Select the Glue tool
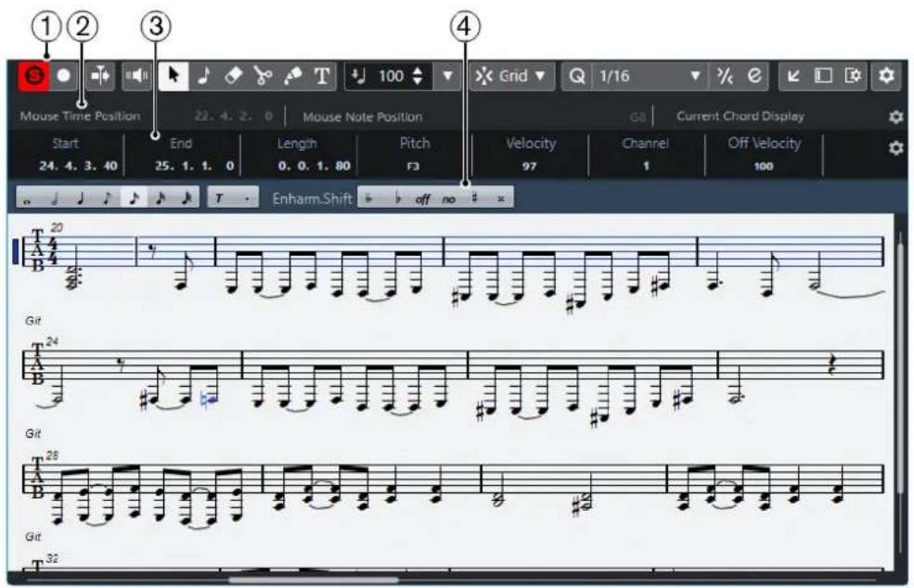Screen dimensions: 914x588 click(x=292, y=76)
